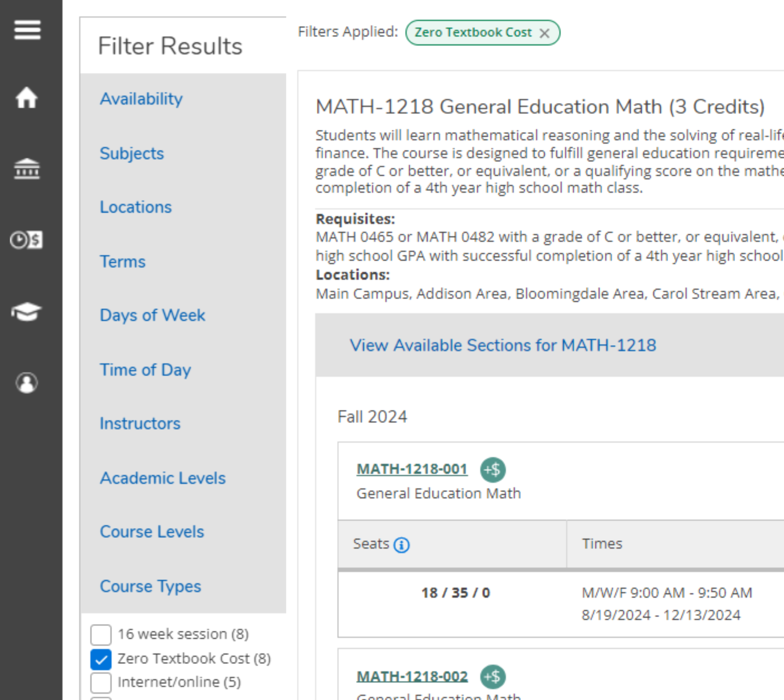The image size is (784, 700).
Task: Uncheck the Zero Textbook Cost checkbox
Action: coord(101,659)
